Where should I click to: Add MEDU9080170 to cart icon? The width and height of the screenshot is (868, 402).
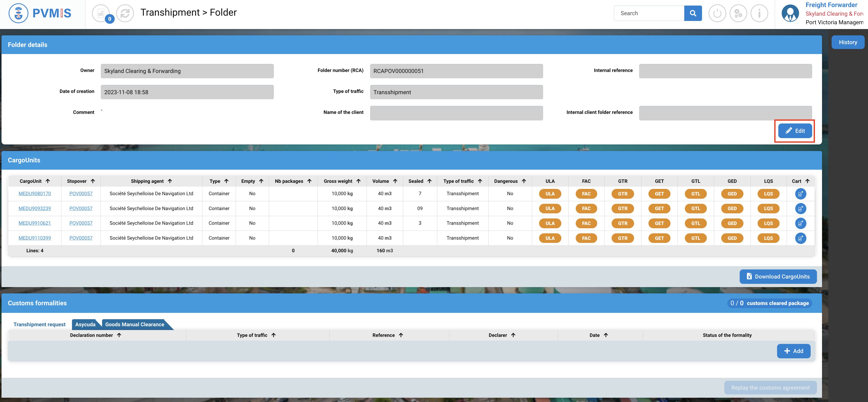(800, 194)
